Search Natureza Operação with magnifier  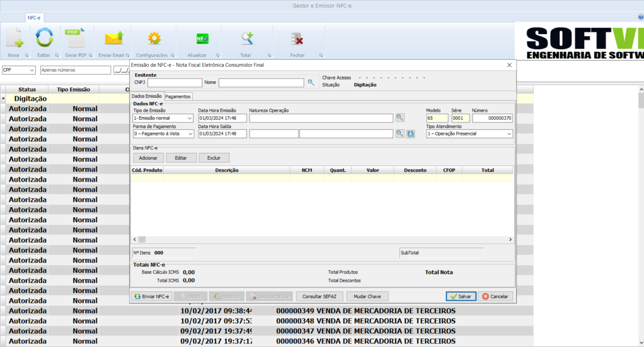point(400,118)
